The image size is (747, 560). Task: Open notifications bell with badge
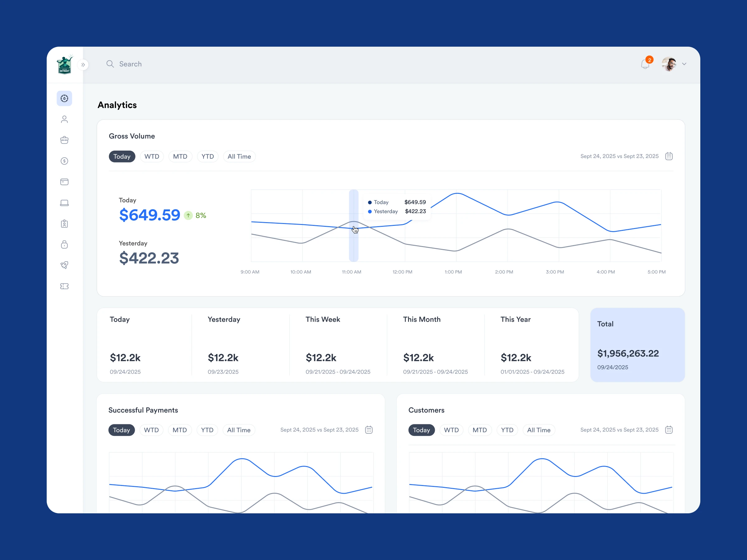[645, 64]
